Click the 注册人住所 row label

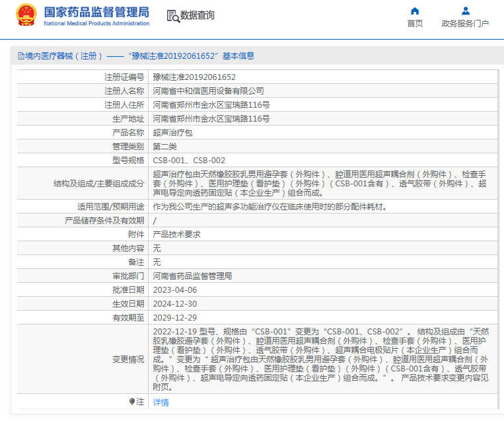[x=124, y=105]
